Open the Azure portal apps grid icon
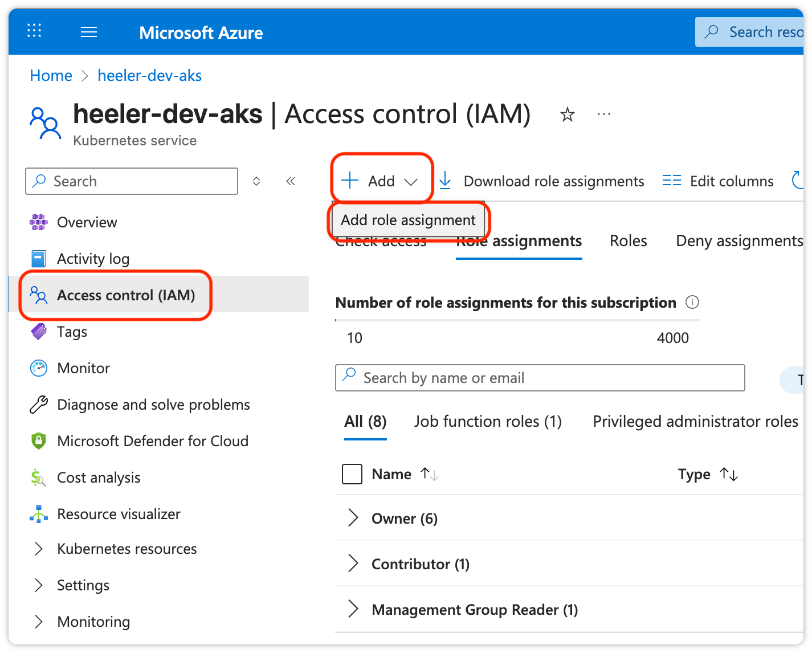 coord(34,31)
